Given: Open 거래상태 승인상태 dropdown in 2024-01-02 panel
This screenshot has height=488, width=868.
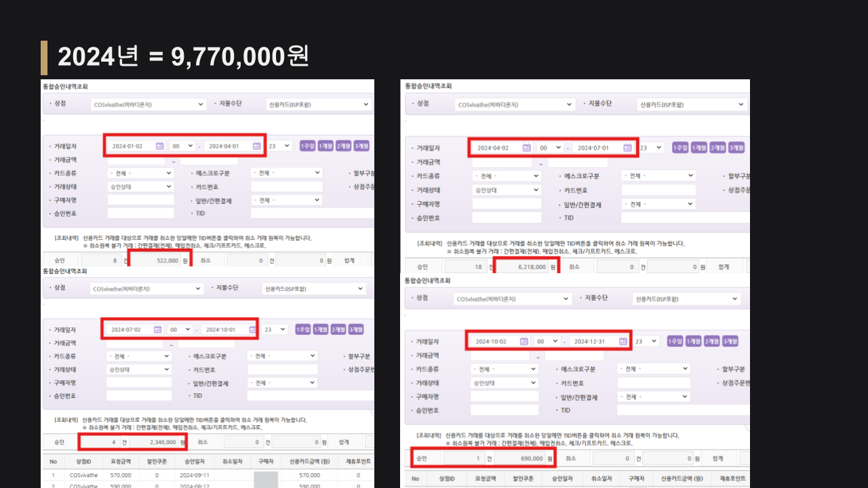Looking at the screenshot, I should click(x=140, y=186).
